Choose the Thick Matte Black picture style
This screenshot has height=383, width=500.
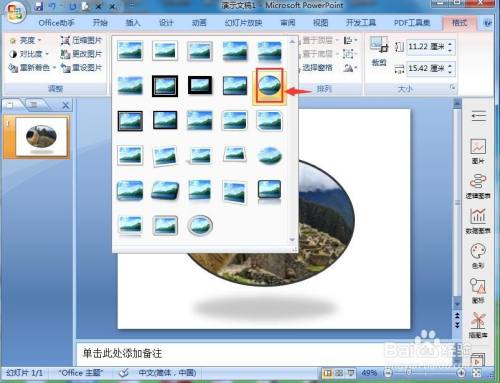[x=200, y=86]
